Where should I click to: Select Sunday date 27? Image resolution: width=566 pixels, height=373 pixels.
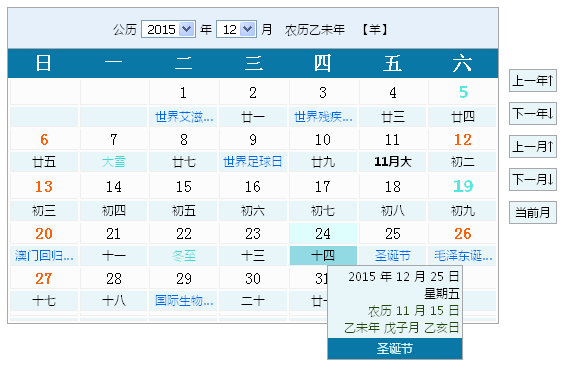point(44,278)
